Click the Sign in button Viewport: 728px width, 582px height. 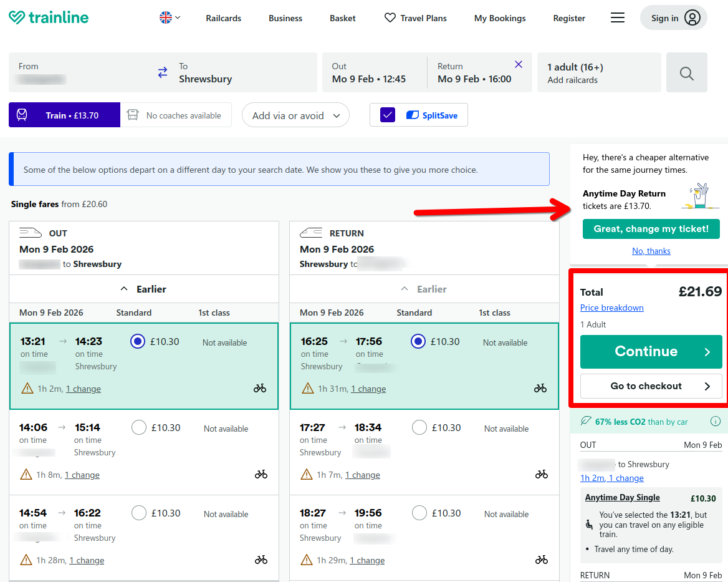(x=673, y=17)
